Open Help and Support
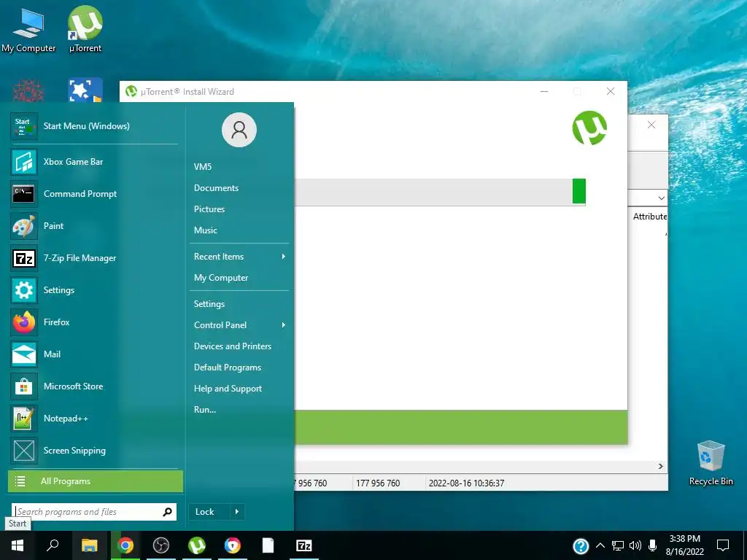 228,389
